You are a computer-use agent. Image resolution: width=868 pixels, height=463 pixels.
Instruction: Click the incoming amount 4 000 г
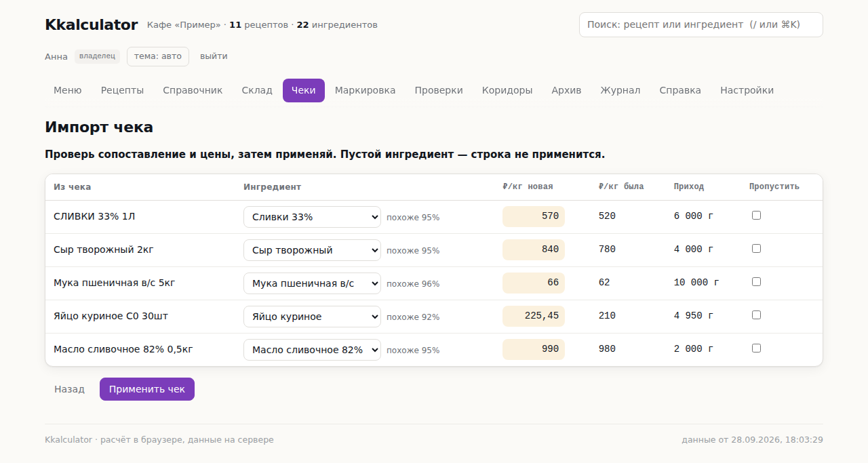point(694,249)
